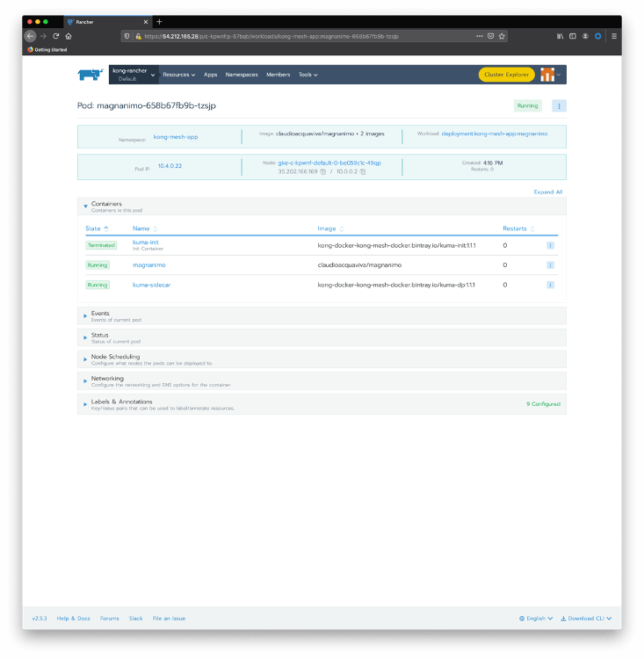The height and width of the screenshot is (659, 644).
Task: Open the user avatar menu
Action: pyautogui.click(x=549, y=75)
